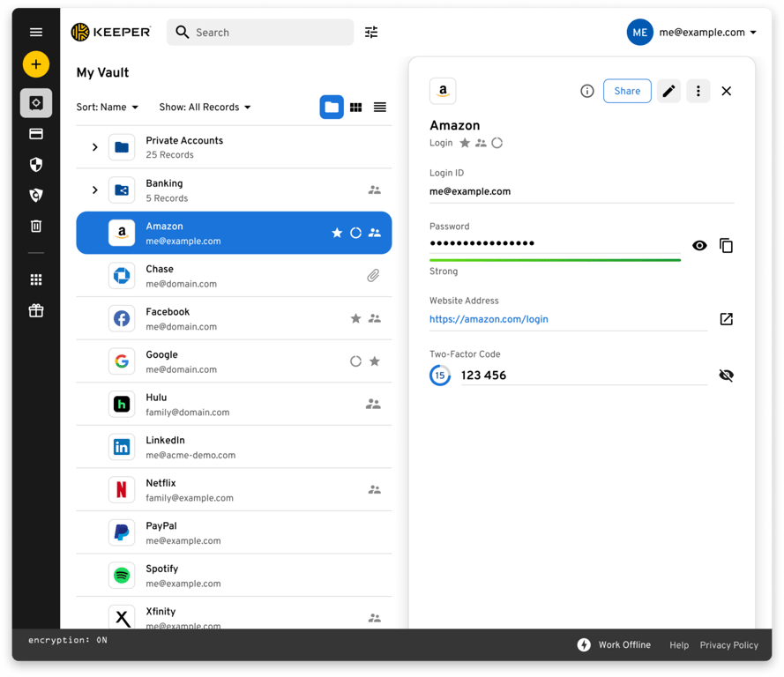The height and width of the screenshot is (677, 784).
Task: Click the 123 456 two-factor code
Action: 483,376
